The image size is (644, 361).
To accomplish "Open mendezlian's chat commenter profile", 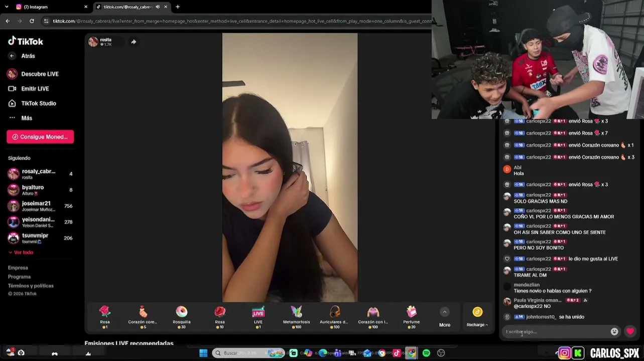I will click(527, 285).
